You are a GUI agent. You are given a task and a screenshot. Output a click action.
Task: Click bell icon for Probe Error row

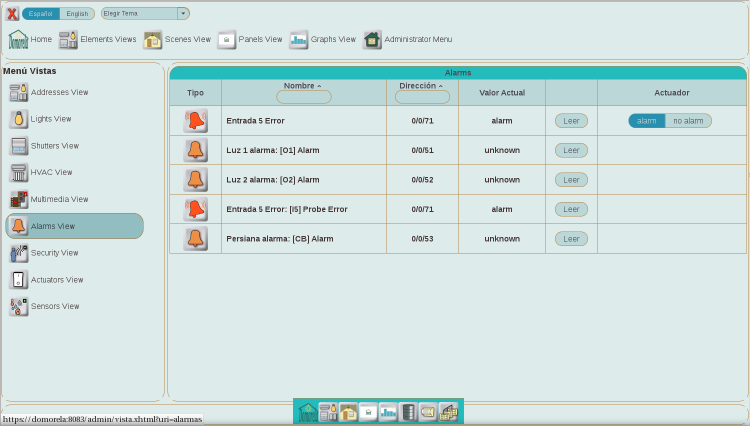196,209
